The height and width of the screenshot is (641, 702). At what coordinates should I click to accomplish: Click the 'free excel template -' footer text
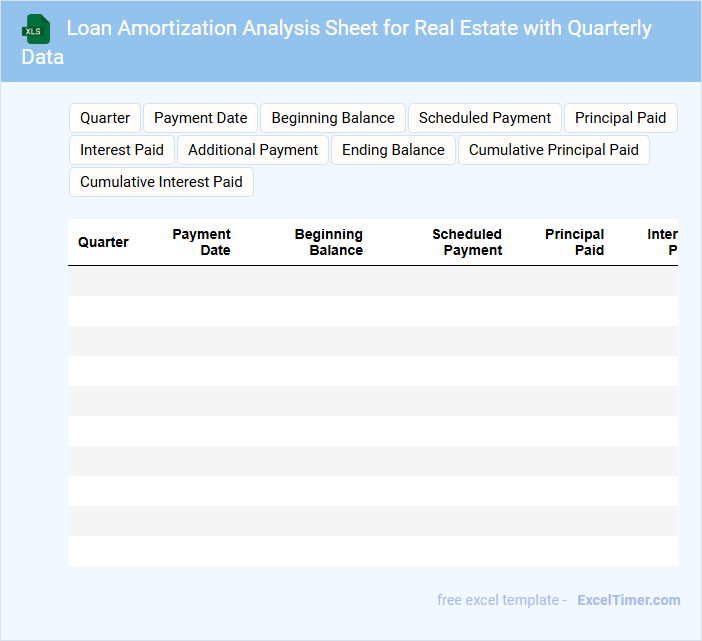(502, 600)
